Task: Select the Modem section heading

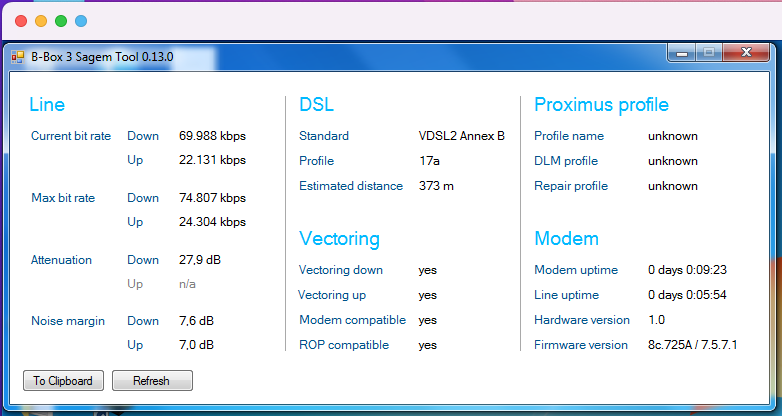Action: tap(567, 238)
